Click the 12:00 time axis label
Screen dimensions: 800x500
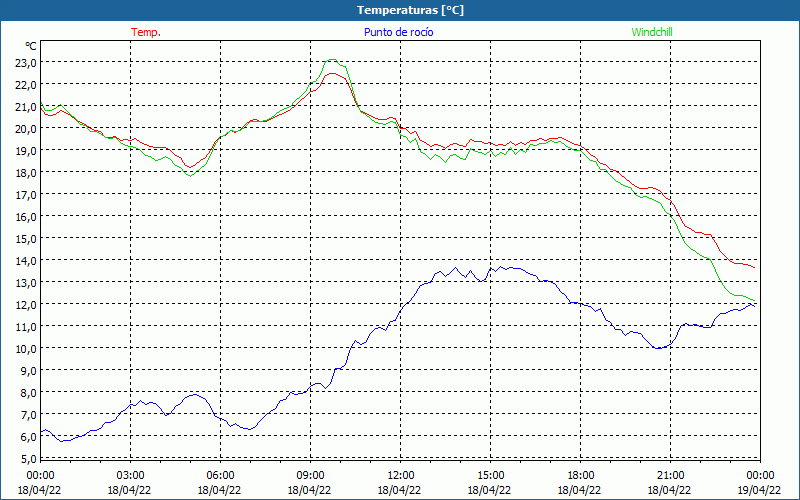click(401, 476)
